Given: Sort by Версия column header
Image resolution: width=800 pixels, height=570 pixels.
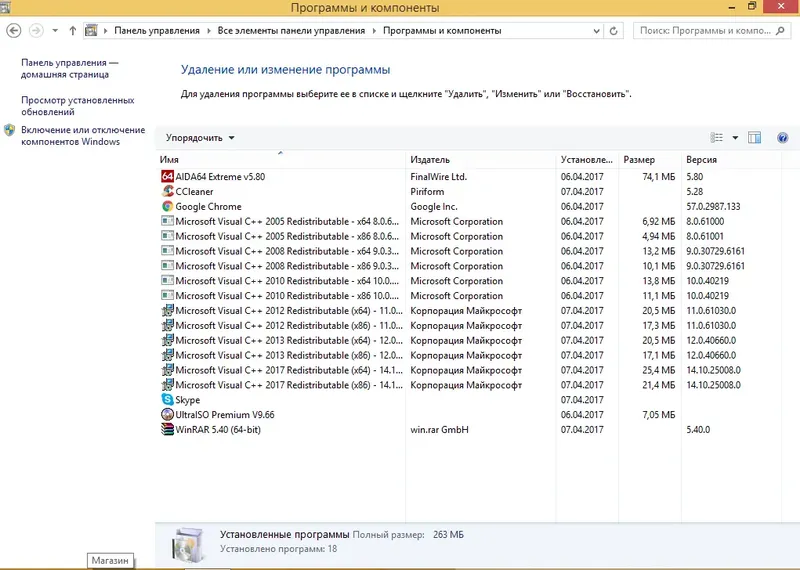Looking at the screenshot, I should (731, 160).
